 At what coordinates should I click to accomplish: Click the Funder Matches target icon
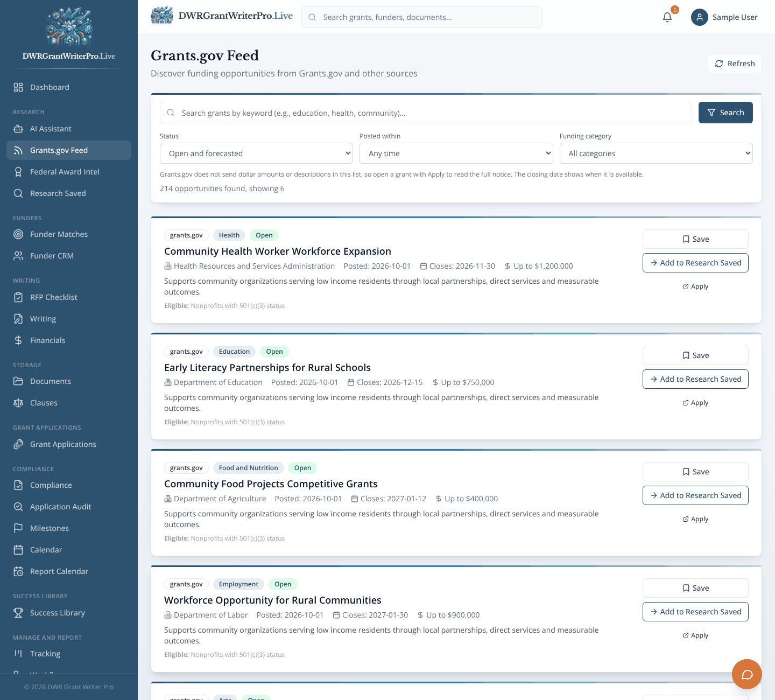click(x=18, y=234)
